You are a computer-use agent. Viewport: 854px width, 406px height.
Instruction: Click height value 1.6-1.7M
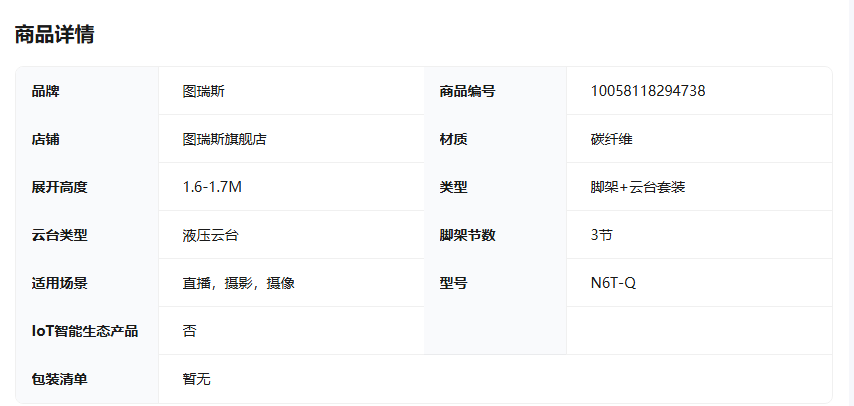(212, 187)
